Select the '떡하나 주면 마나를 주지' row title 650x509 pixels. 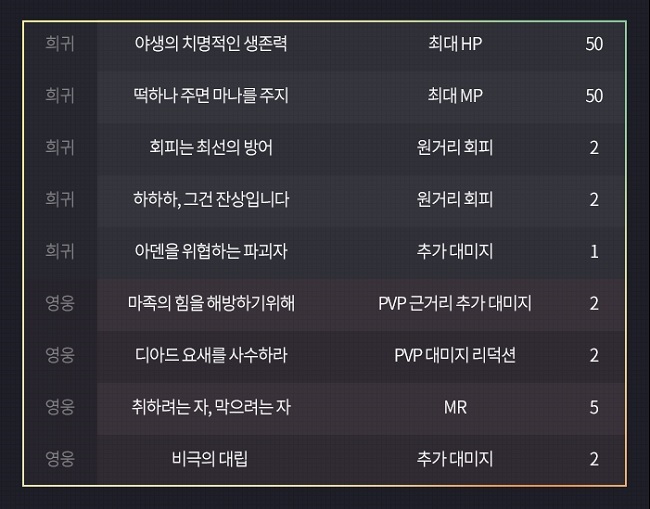tap(210, 95)
